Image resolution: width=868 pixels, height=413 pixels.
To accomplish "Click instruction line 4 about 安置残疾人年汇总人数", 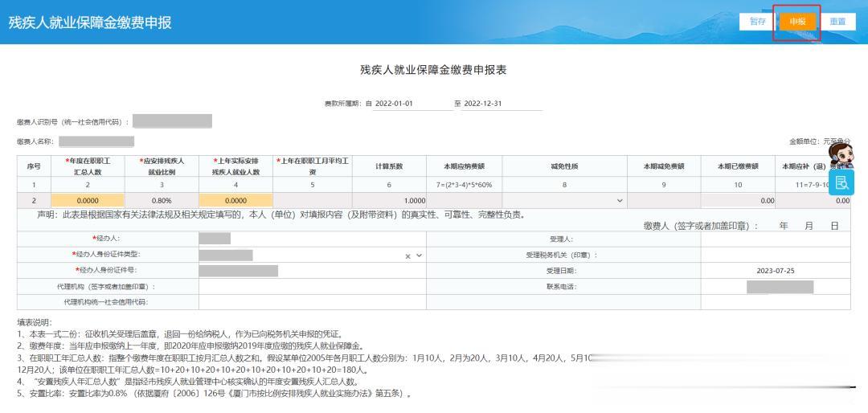I will click(x=187, y=382).
